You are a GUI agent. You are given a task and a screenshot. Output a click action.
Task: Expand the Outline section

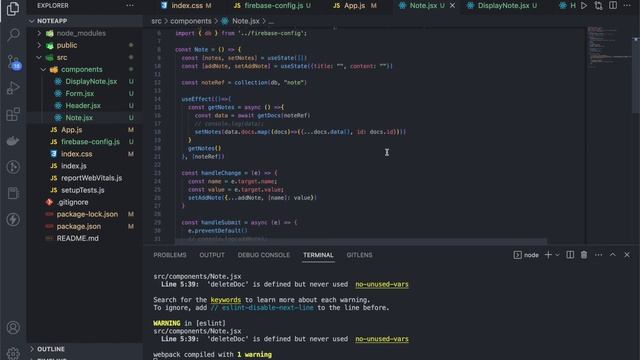85,349
